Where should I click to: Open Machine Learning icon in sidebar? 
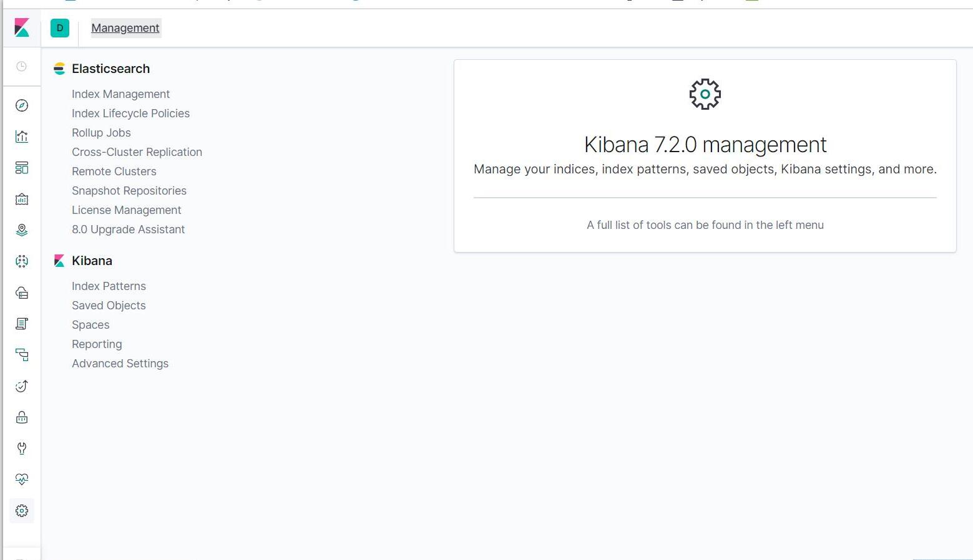click(22, 261)
